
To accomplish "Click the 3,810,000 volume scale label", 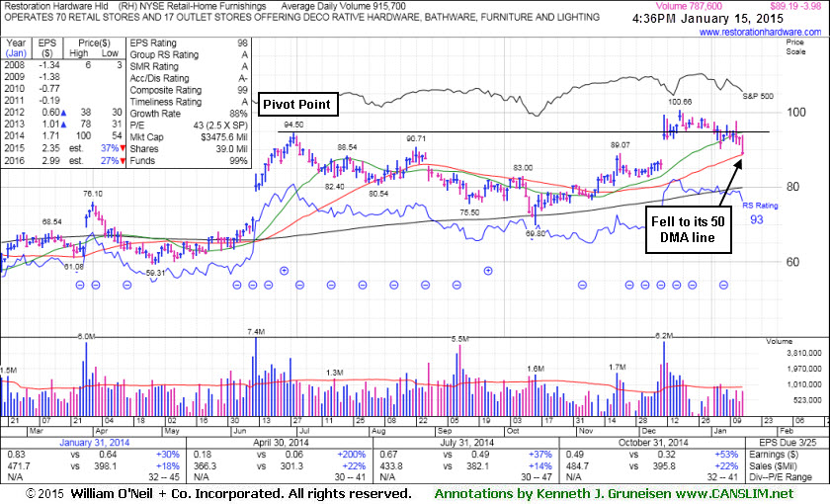I will pos(804,353).
